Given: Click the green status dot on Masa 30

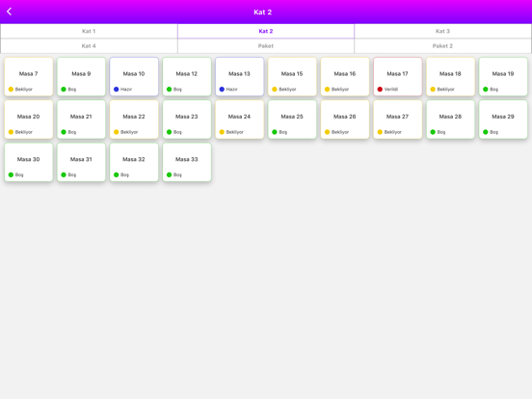Looking at the screenshot, I should click(x=11, y=174).
